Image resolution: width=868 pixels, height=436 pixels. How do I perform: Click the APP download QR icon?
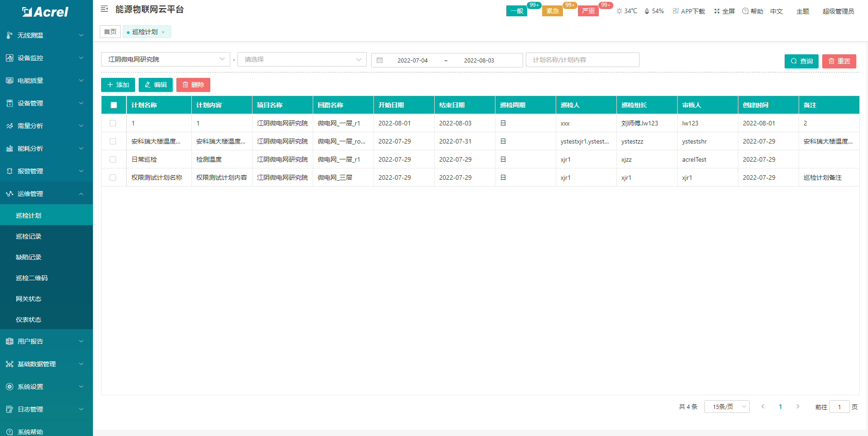tap(675, 11)
